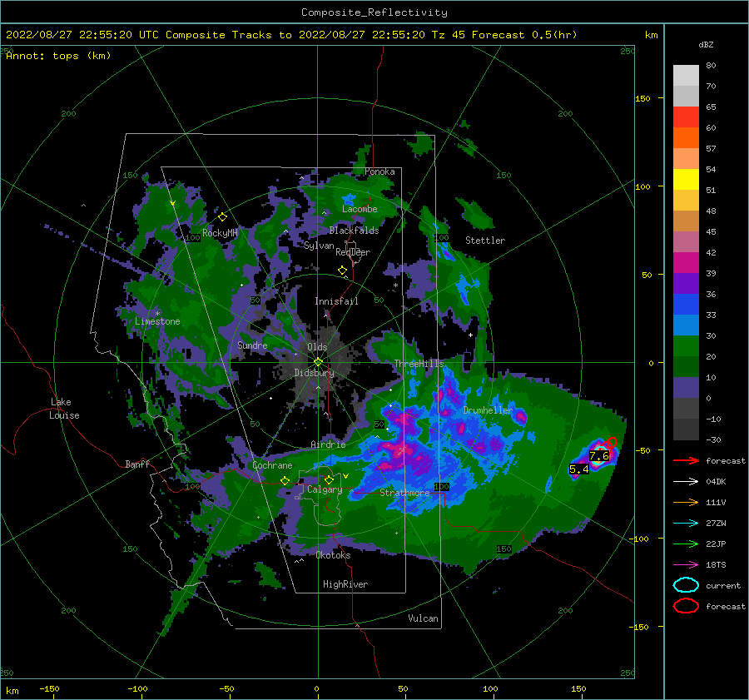The width and height of the screenshot is (749, 700).
Task: Click the light gray 70-80 dBZ swatch
Action: tap(686, 76)
